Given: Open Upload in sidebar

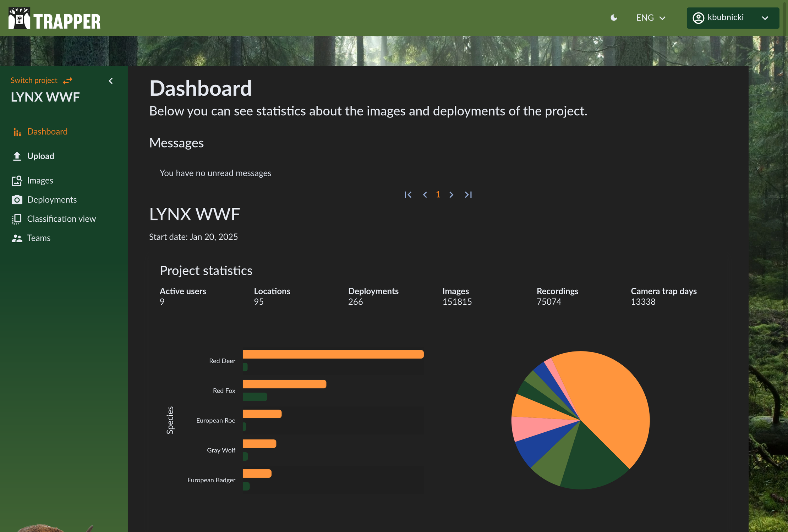Looking at the screenshot, I should click(x=41, y=156).
